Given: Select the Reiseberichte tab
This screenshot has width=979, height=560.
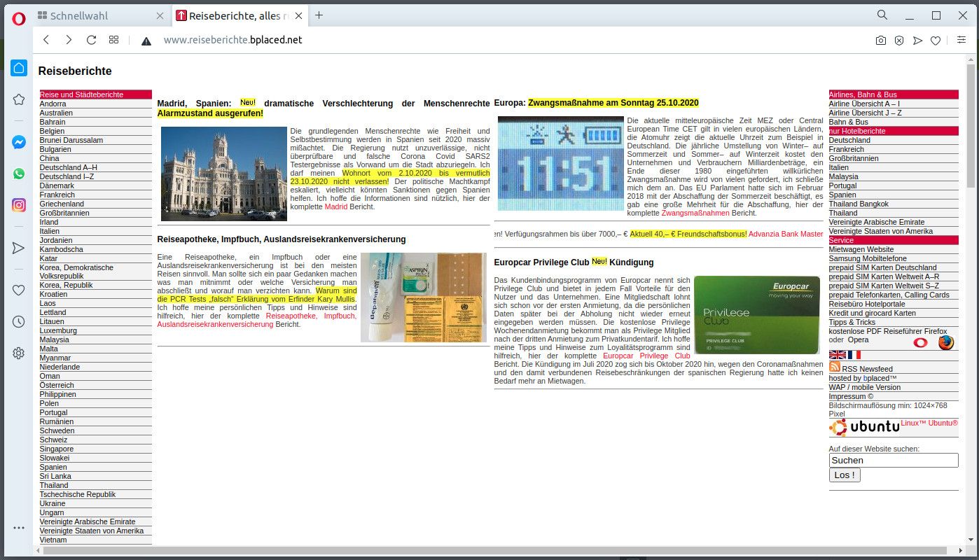Looking at the screenshot, I should (240, 15).
